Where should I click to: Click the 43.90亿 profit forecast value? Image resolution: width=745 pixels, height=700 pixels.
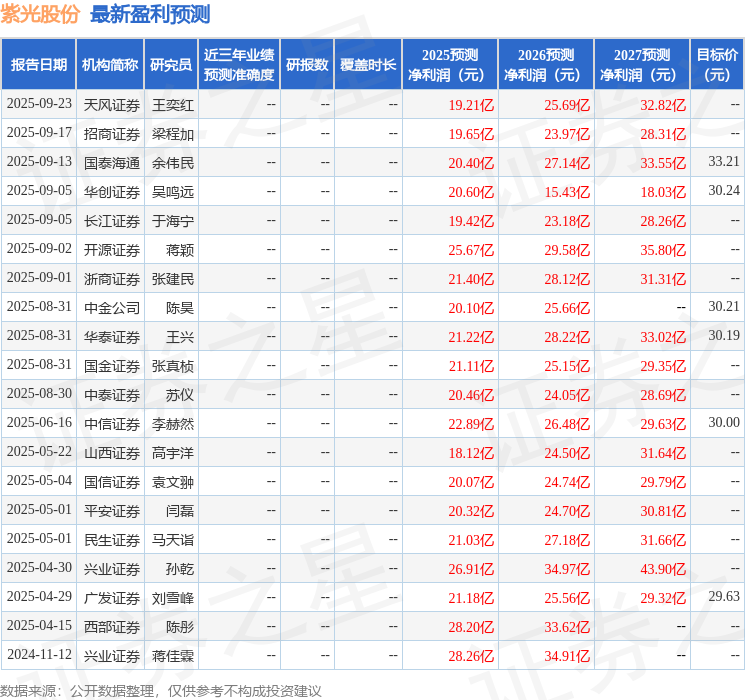pyautogui.click(x=663, y=569)
